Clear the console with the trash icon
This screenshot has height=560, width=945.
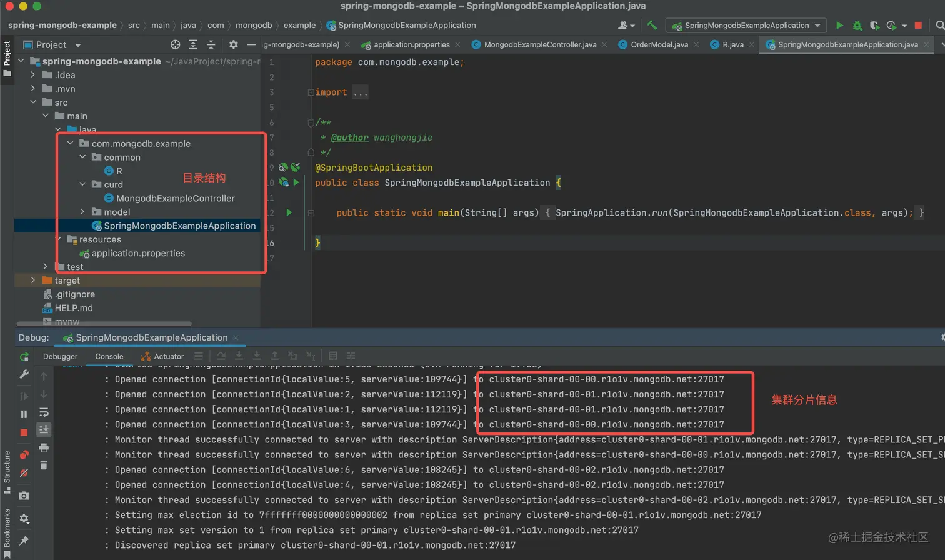(x=44, y=466)
